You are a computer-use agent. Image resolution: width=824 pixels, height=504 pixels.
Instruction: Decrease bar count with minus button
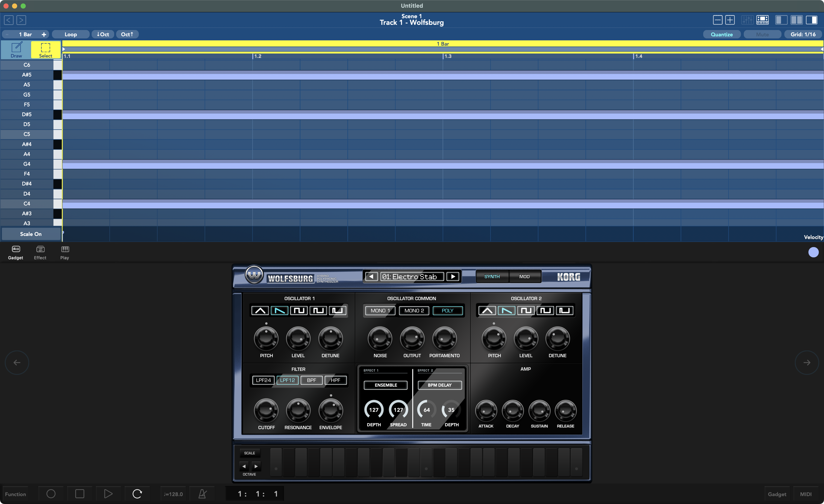click(7, 35)
